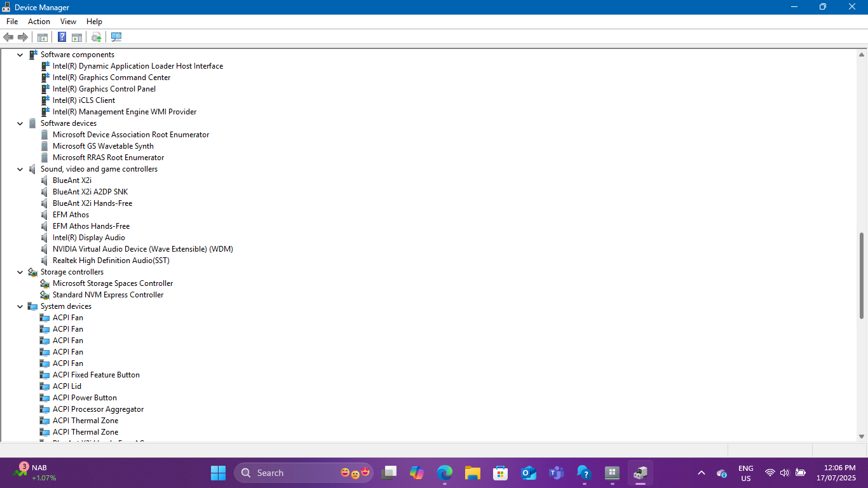Open the View menu
Image resolution: width=868 pixels, height=488 pixels.
(x=68, y=22)
